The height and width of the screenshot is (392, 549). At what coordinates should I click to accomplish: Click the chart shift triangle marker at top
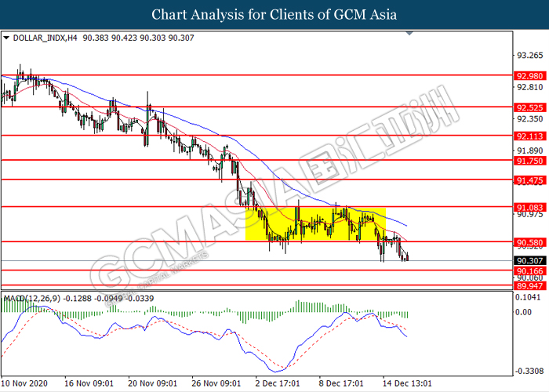[409, 33]
